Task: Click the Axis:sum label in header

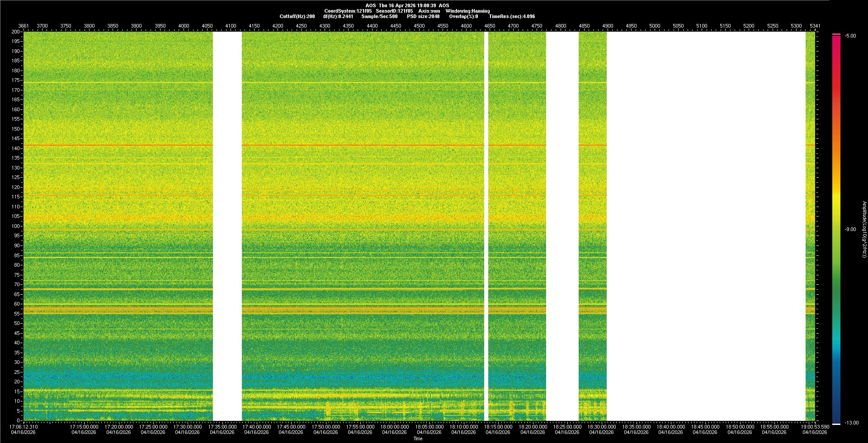Action: tap(429, 11)
